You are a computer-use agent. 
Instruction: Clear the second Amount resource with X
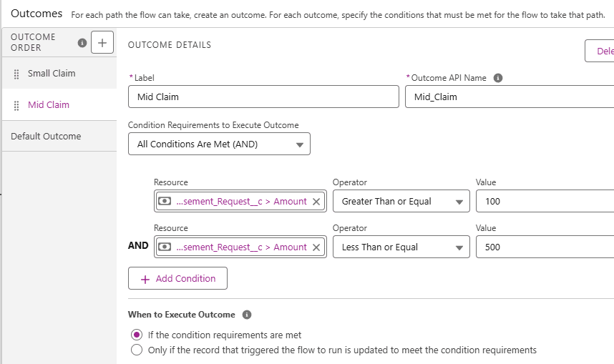point(316,247)
